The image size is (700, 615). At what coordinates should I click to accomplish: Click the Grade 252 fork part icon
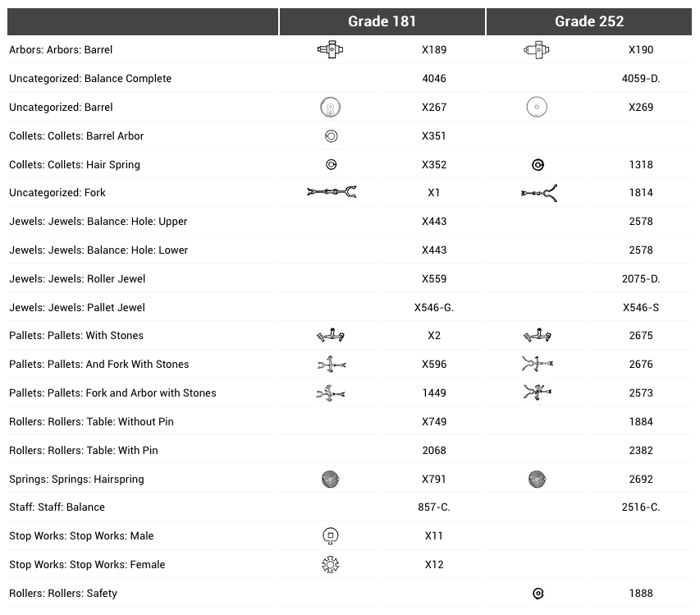click(538, 193)
